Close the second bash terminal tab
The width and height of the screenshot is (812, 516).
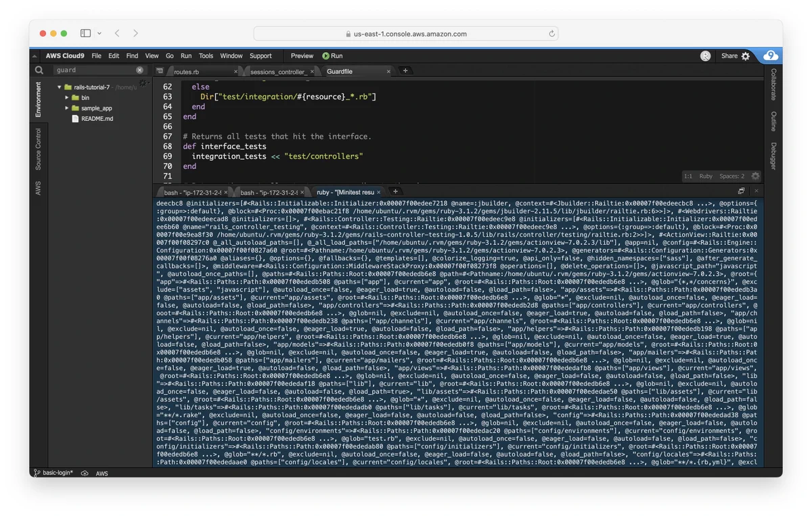pos(304,192)
